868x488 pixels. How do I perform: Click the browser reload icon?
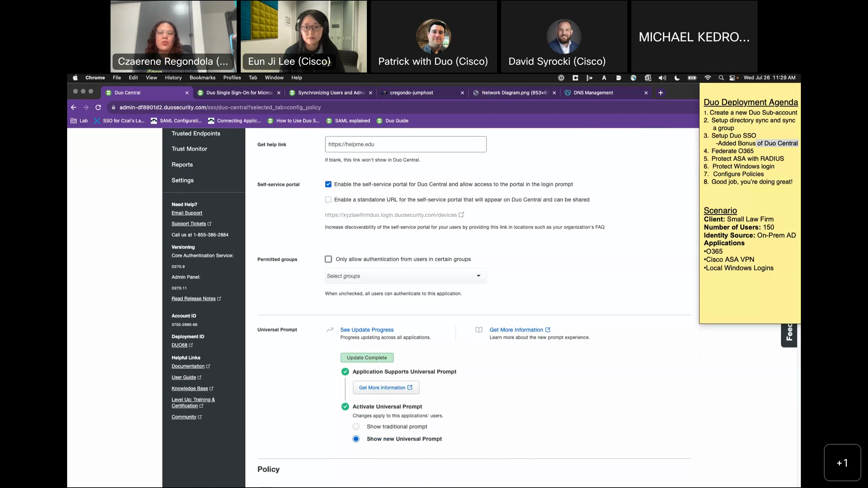click(x=98, y=107)
